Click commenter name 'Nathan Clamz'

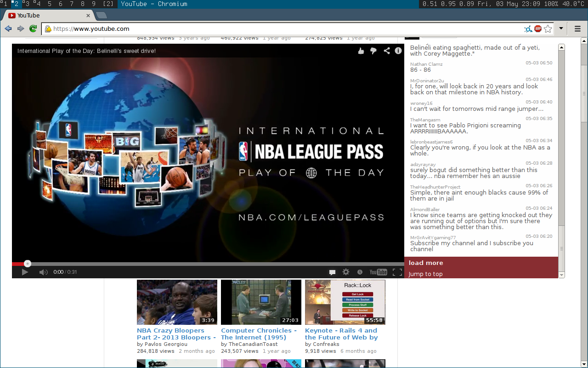point(426,64)
